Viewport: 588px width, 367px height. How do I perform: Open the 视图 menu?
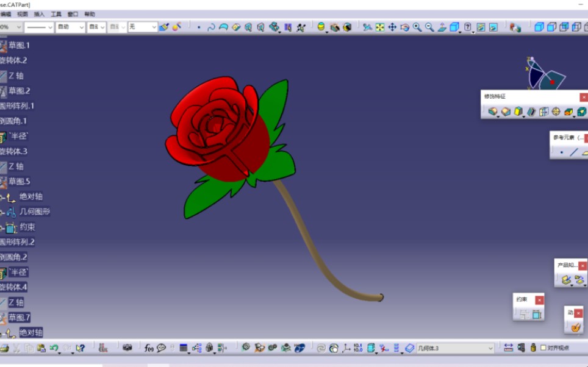(23, 14)
